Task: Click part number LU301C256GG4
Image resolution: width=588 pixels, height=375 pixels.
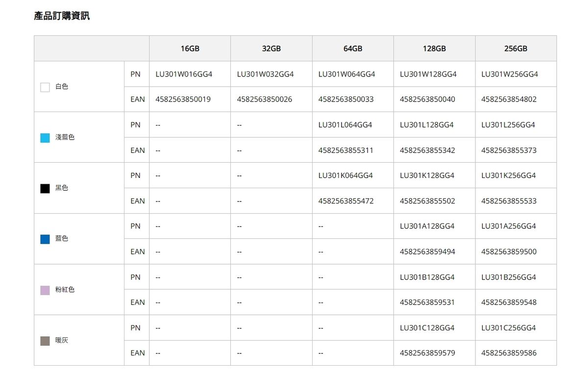Action: pyautogui.click(x=509, y=328)
